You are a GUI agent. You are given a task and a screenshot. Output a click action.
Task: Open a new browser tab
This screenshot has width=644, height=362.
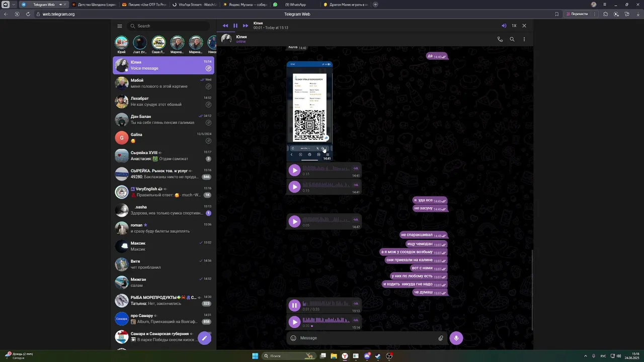375,5
